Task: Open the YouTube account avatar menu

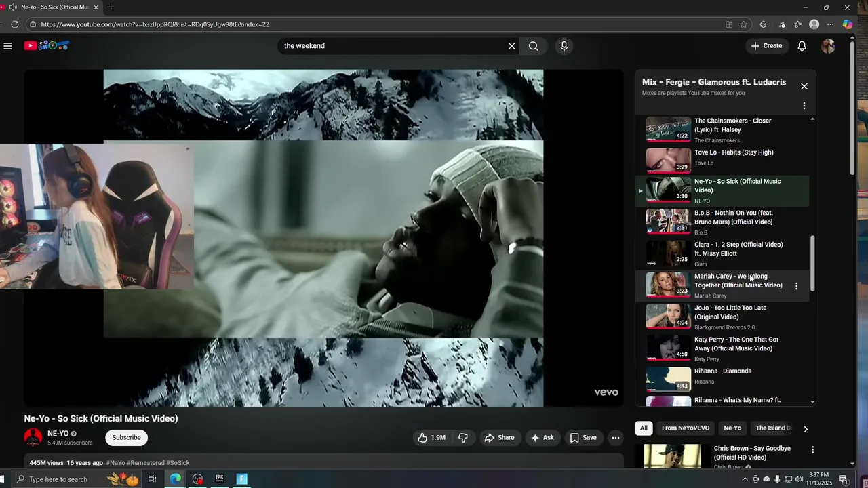Action: pyautogui.click(x=828, y=46)
